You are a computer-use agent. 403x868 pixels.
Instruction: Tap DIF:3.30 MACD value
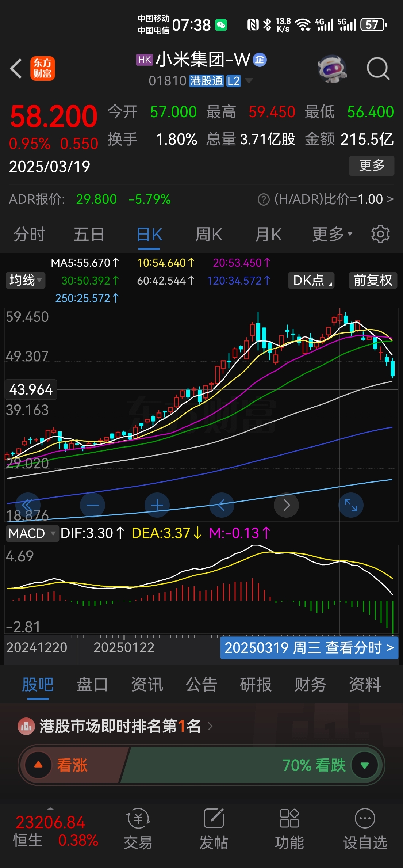click(92, 533)
